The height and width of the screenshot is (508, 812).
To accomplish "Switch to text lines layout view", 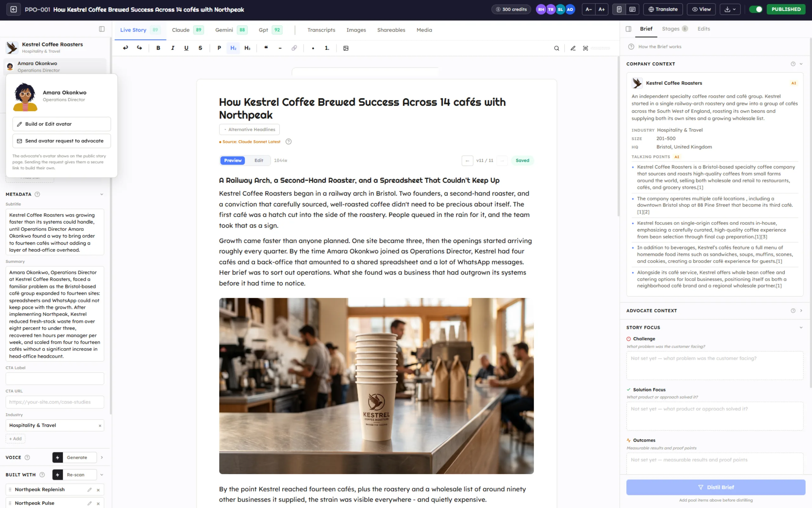I will [x=632, y=10].
